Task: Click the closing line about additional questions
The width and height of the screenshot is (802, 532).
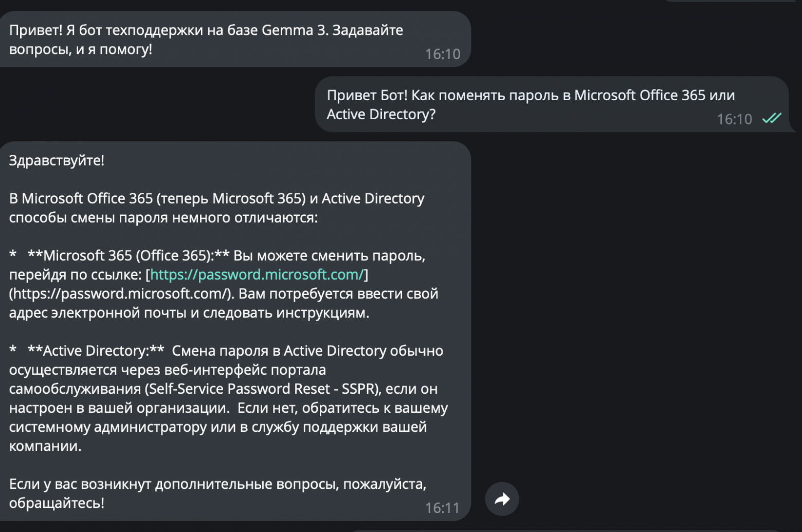Action: 216,484
